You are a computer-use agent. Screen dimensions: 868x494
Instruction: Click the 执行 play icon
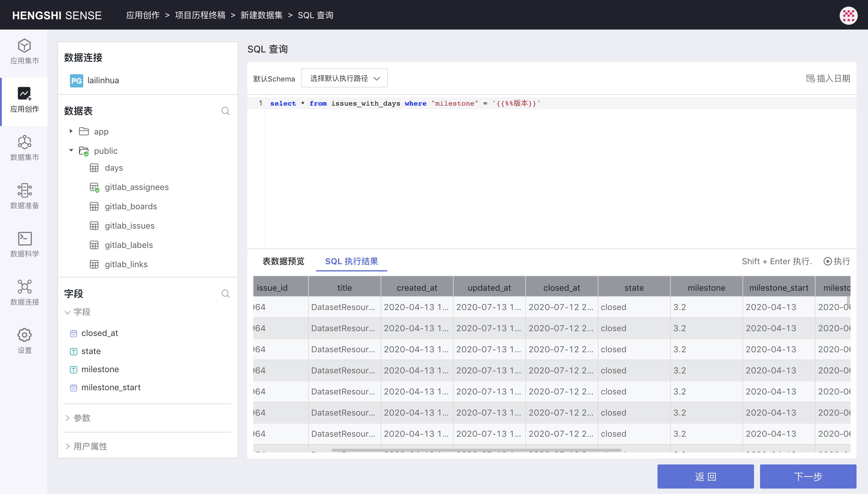tap(827, 261)
